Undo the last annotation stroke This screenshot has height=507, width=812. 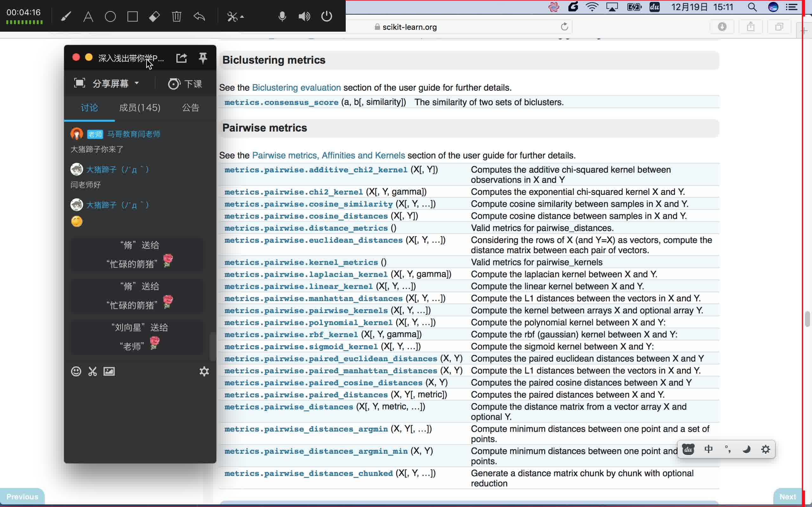[199, 16]
